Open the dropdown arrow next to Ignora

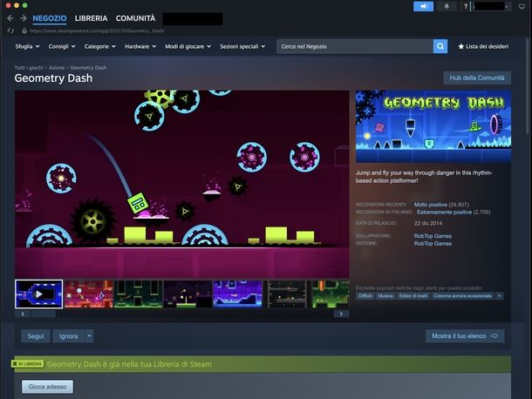[89, 336]
